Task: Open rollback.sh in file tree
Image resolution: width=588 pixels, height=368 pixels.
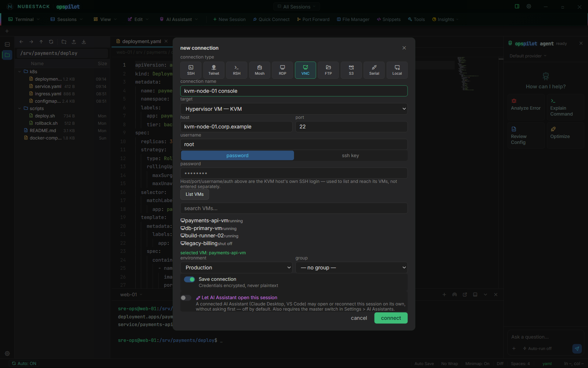Action: pos(62,123)
